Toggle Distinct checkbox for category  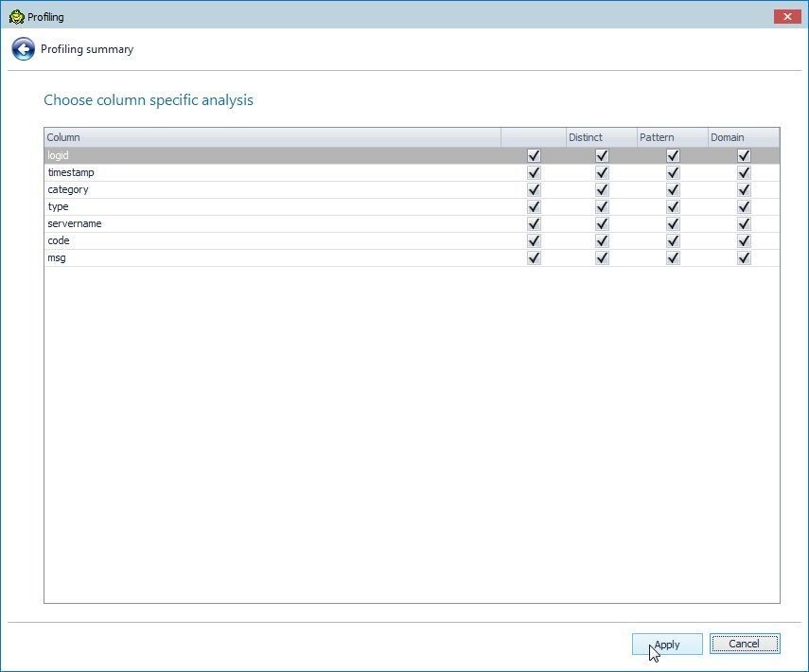(602, 189)
